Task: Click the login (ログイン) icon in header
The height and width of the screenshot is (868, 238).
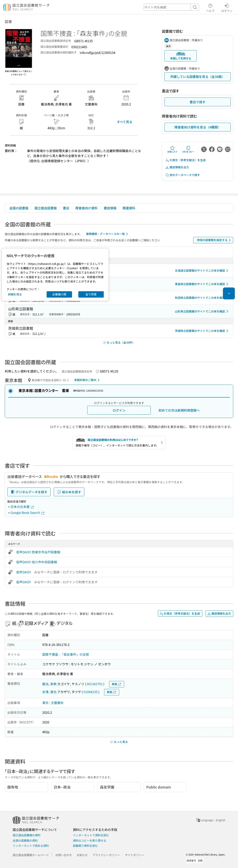Action: (227, 8)
